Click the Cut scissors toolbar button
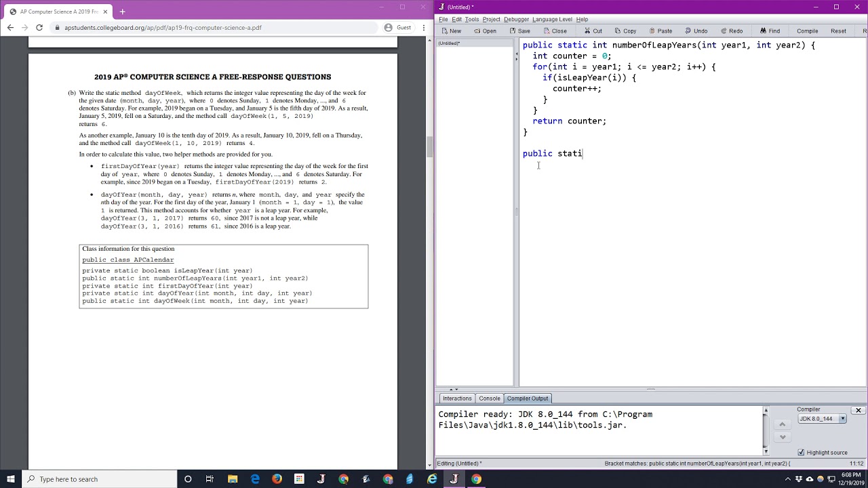868x488 pixels. point(592,31)
